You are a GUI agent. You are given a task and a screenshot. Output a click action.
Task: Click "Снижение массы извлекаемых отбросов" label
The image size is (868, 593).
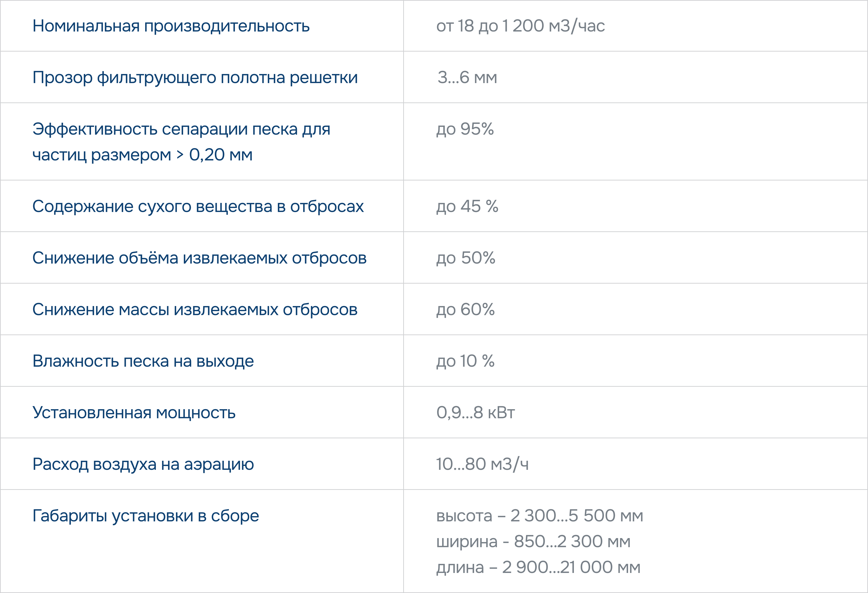[x=195, y=310]
